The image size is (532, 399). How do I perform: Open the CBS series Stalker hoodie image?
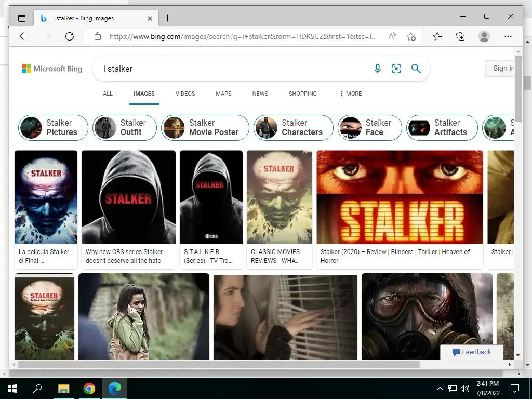(x=129, y=197)
